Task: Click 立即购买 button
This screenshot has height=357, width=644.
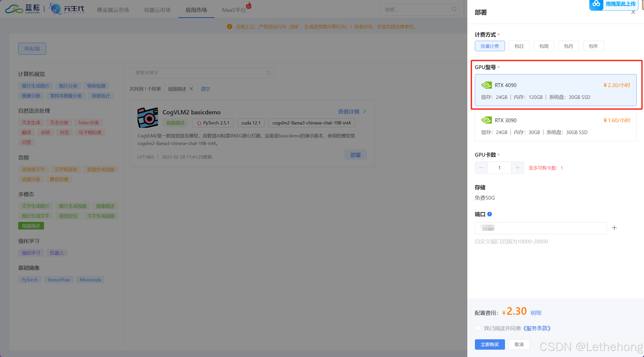Action: (x=490, y=344)
